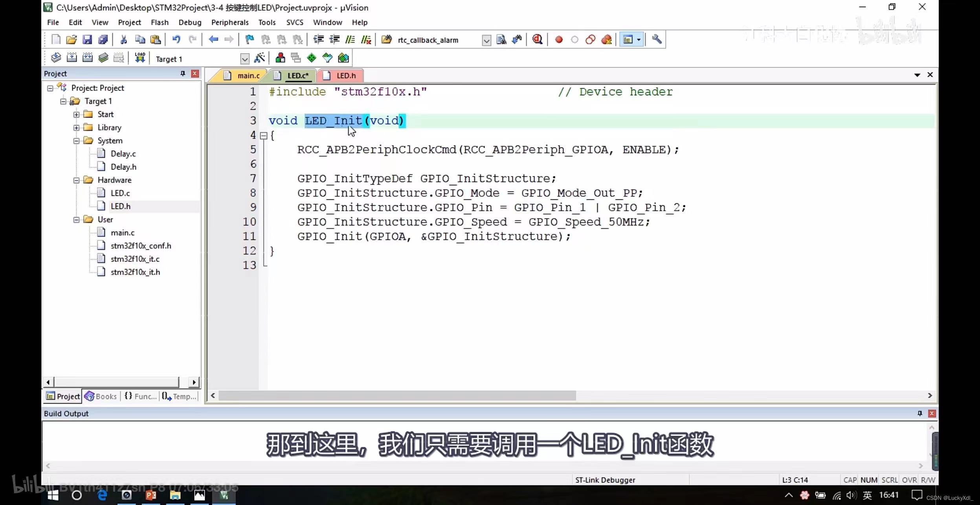Open the Flash menu

tap(160, 22)
